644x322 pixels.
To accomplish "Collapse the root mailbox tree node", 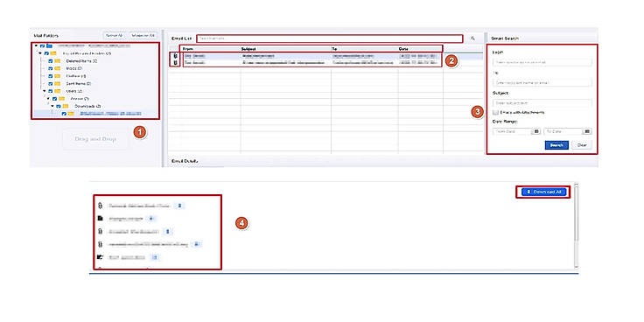I will (37, 46).
